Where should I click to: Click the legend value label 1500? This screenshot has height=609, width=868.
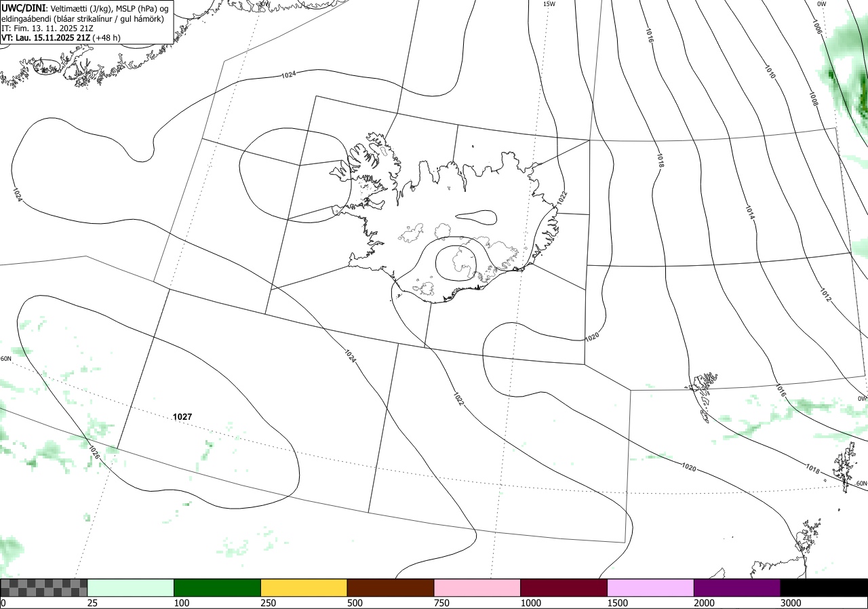[617, 603]
